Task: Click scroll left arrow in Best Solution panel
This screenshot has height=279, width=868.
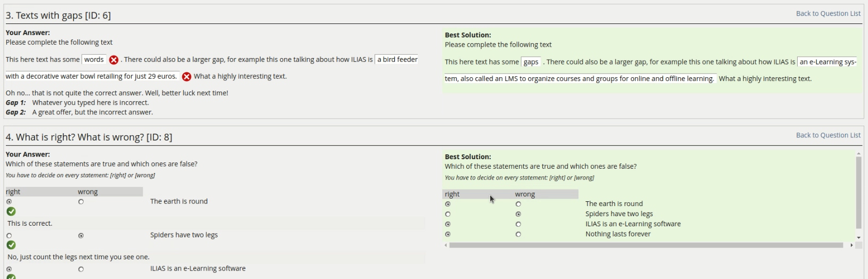Action: (446, 245)
